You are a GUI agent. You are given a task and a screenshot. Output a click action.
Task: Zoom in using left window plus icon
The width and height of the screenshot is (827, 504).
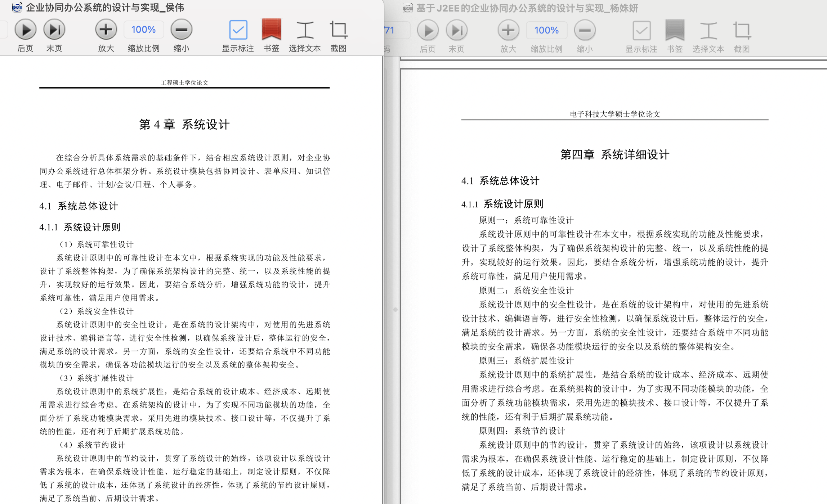point(106,30)
